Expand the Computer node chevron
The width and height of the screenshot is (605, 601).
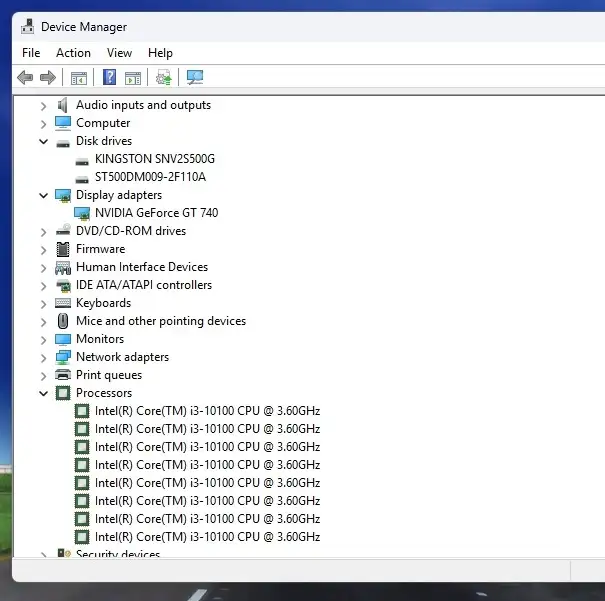44,124
